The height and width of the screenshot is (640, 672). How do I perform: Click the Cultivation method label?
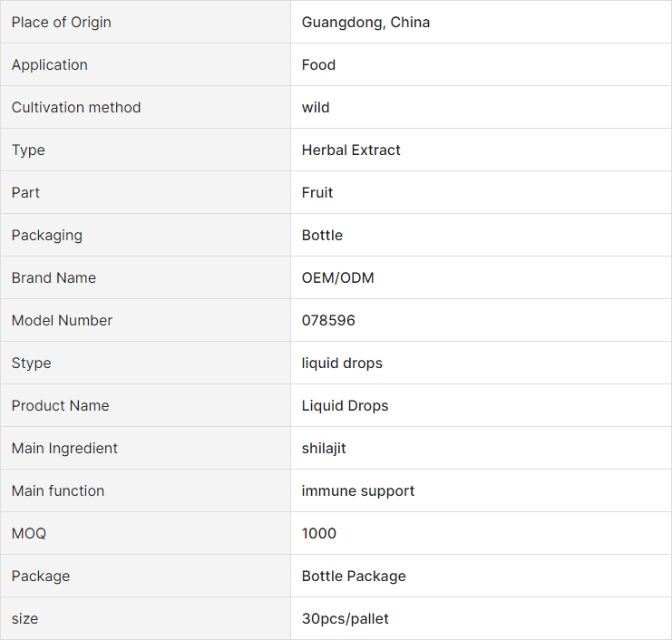[x=76, y=107]
